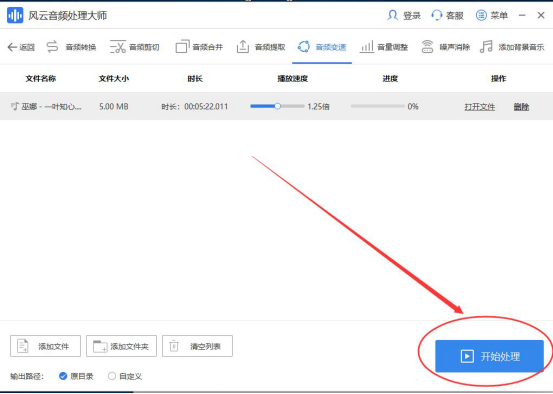Switch to 音频转换 tab
The width and height of the screenshot is (553, 394).
click(x=81, y=47)
